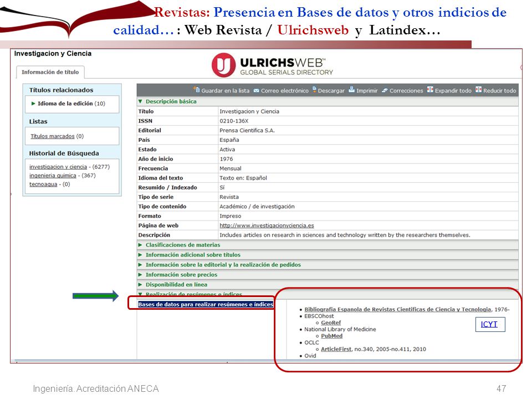
Task: Collapse the Descripción básica section
Action: click(140, 101)
